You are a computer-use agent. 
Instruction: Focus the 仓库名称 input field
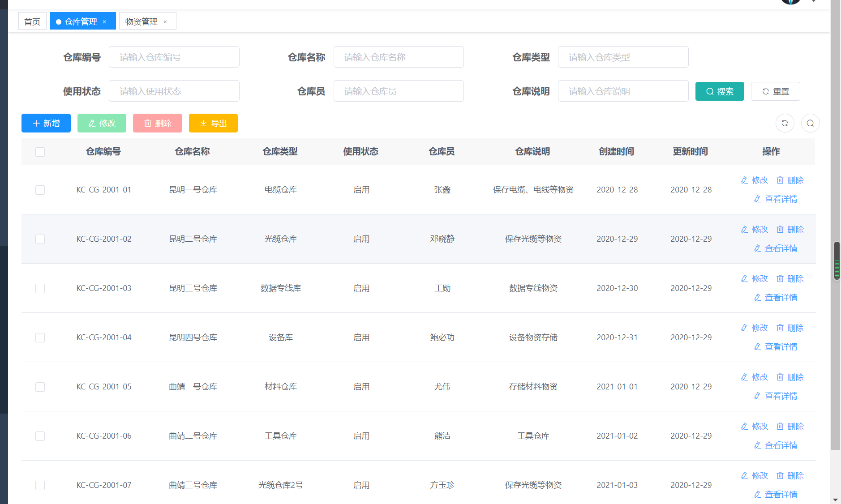click(x=398, y=57)
